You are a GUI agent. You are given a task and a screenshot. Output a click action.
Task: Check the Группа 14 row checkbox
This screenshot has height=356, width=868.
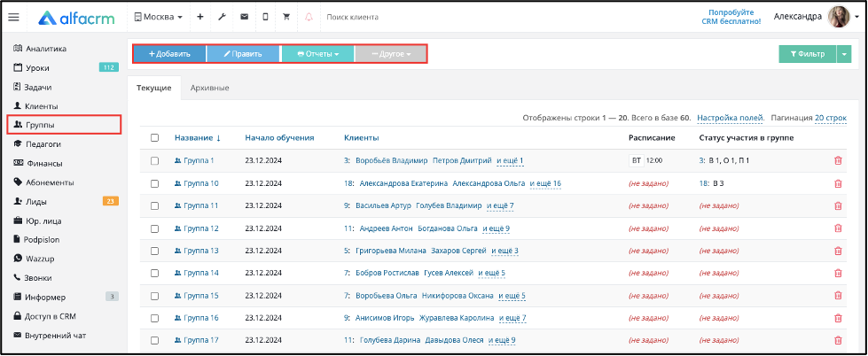click(155, 273)
